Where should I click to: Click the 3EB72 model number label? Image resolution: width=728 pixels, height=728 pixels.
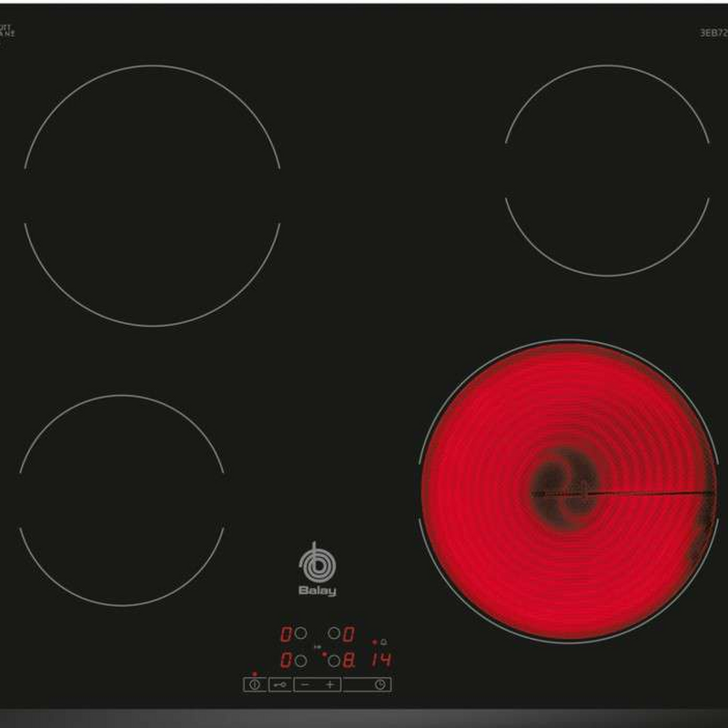[712, 33]
